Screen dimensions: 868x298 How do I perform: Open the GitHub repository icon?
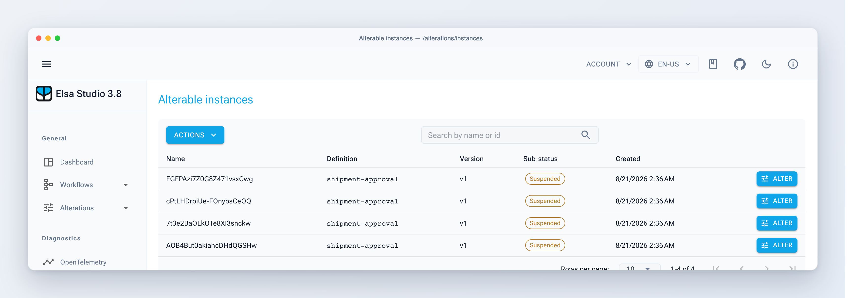point(740,64)
